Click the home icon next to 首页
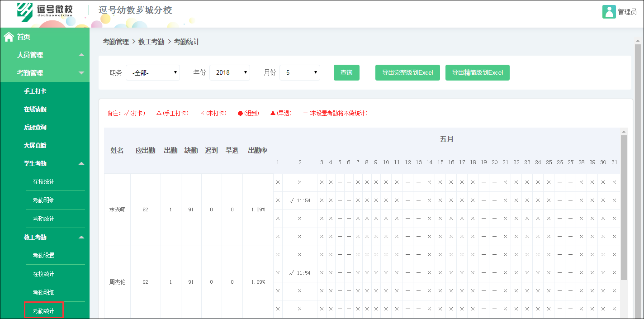 point(8,37)
